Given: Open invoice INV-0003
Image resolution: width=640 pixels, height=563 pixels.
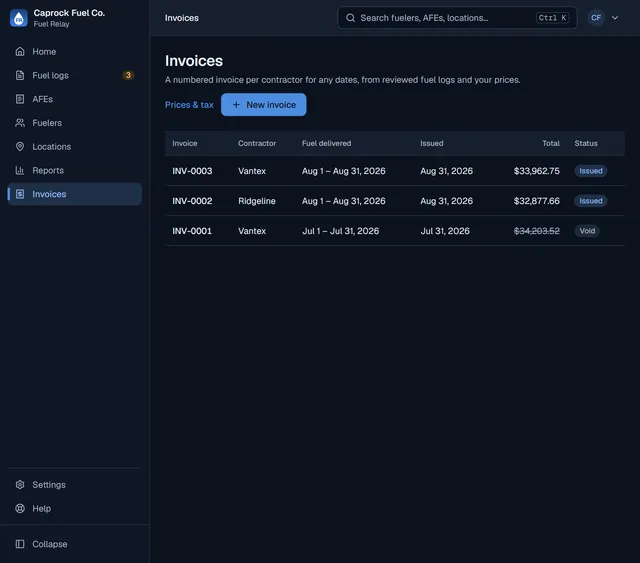Looking at the screenshot, I should pyautogui.click(x=192, y=171).
